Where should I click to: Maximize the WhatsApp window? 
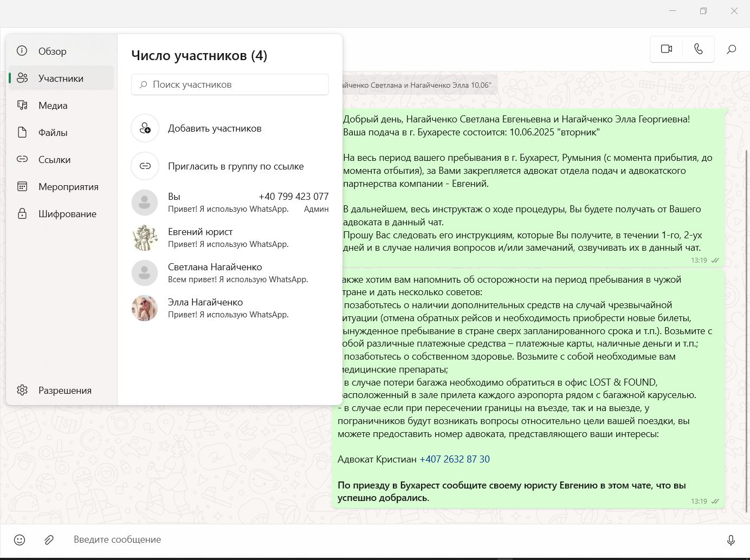pos(703,11)
